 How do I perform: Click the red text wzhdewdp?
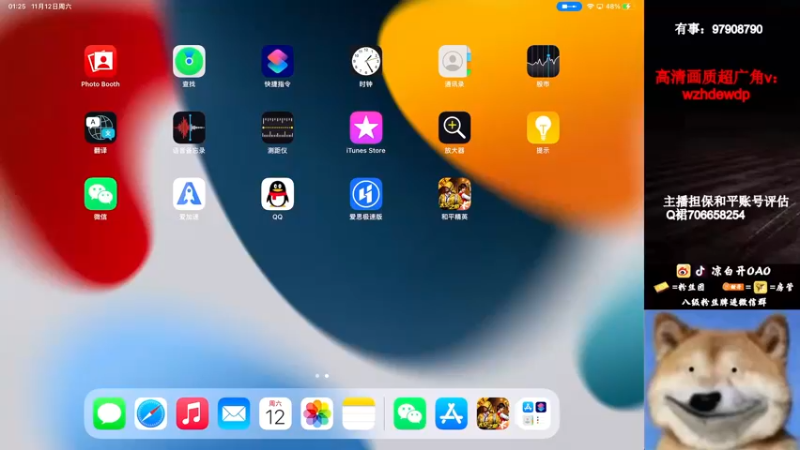click(716, 94)
